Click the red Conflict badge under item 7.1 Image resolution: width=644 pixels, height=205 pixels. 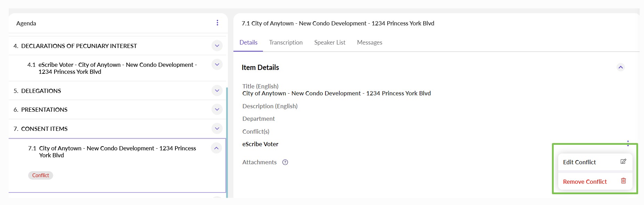[41, 175]
